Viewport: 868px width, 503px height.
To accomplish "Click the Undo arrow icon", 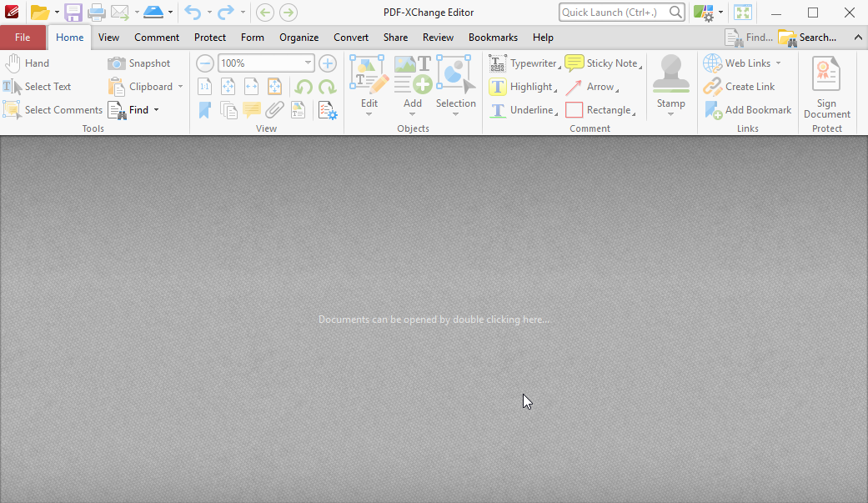I will pos(193,13).
